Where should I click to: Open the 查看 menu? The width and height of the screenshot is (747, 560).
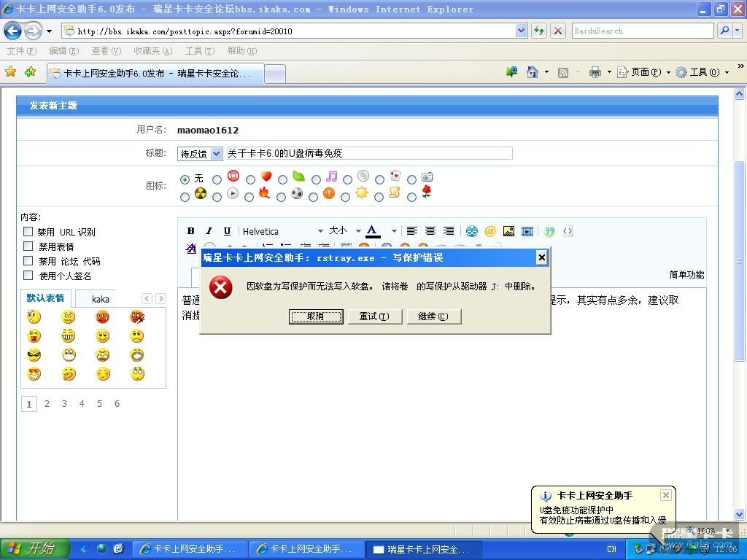click(x=107, y=50)
